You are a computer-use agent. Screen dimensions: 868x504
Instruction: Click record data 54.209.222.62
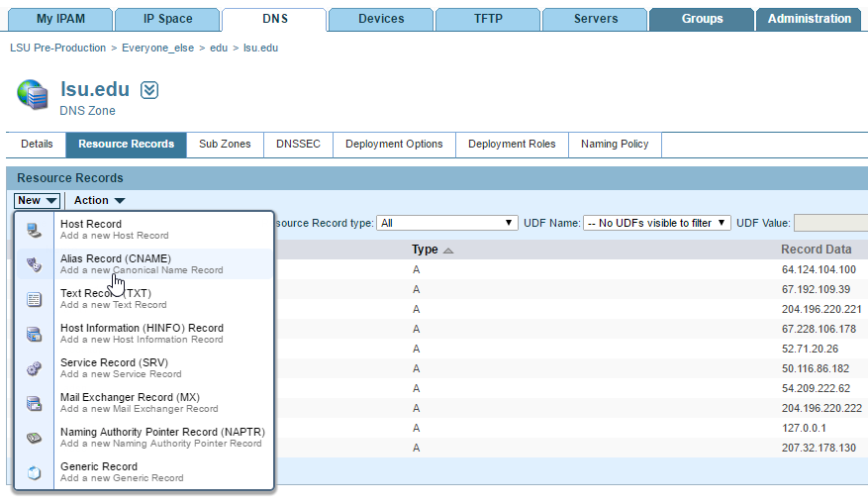[816, 389]
